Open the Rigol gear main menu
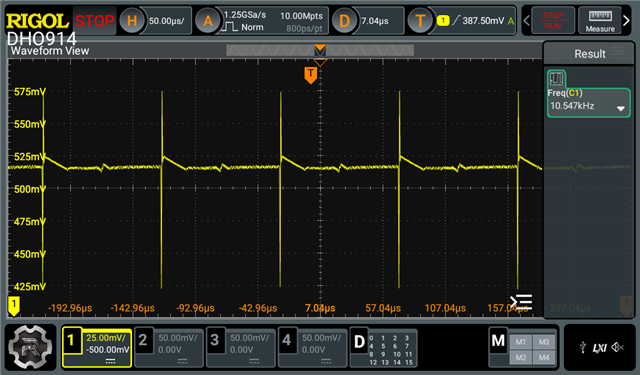This screenshot has height=375, width=640. point(30,347)
